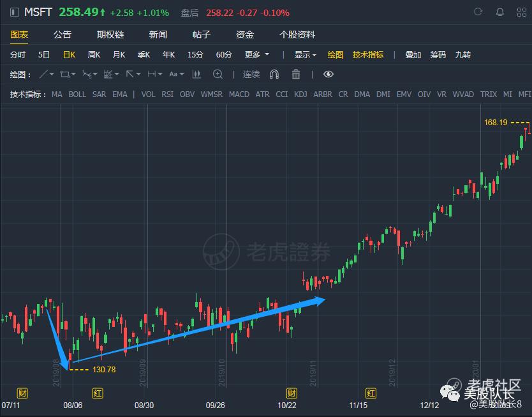
Task: Open the wave tool dropdown arrow
Action: coord(95,74)
